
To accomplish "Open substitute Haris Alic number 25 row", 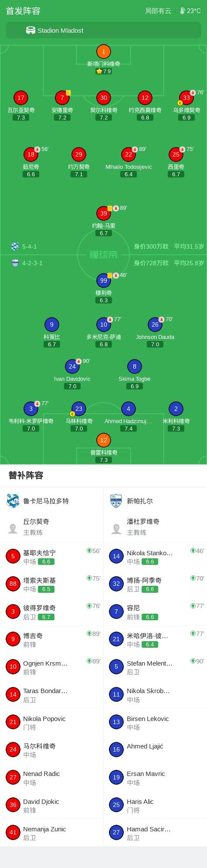I will [x=155, y=805].
